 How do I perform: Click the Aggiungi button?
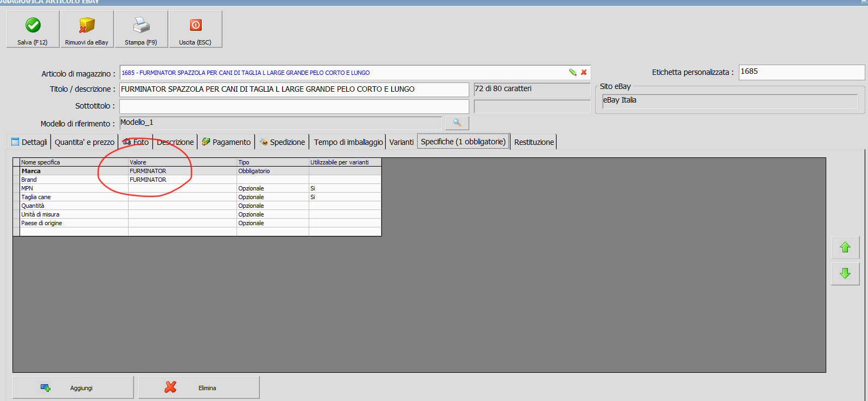click(x=73, y=387)
